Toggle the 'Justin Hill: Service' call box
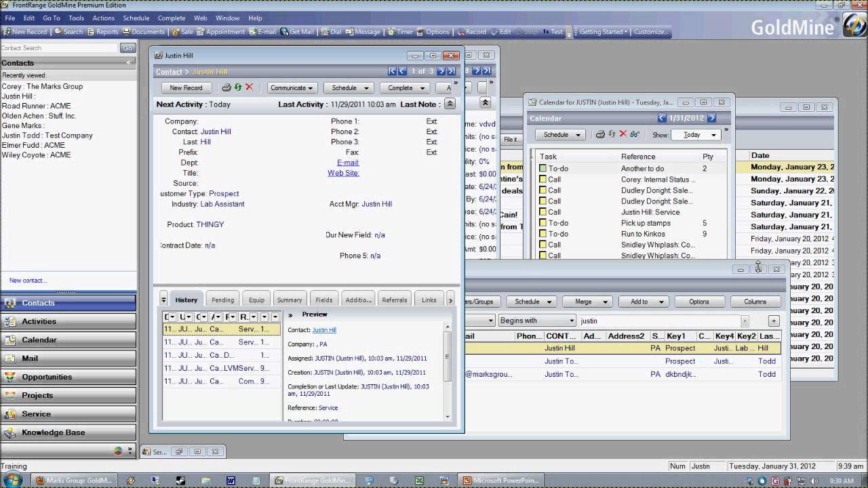The width and height of the screenshot is (868, 488). (x=542, y=212)
